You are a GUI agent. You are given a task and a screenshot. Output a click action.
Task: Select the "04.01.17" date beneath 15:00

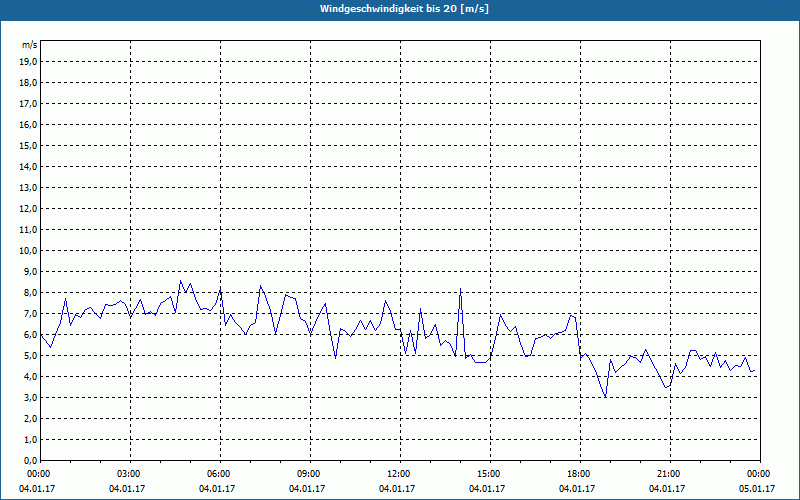click(487, 489)
